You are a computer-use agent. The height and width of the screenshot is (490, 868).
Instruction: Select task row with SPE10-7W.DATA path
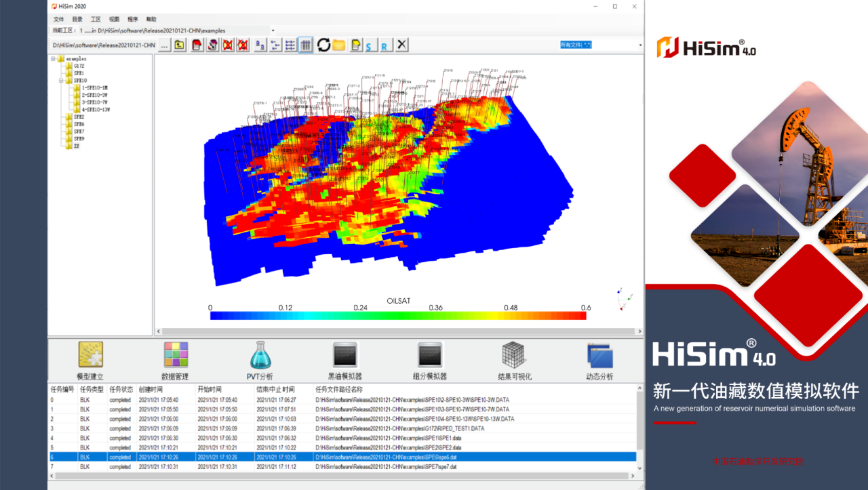pyautogui.click(x=342, y=409)
